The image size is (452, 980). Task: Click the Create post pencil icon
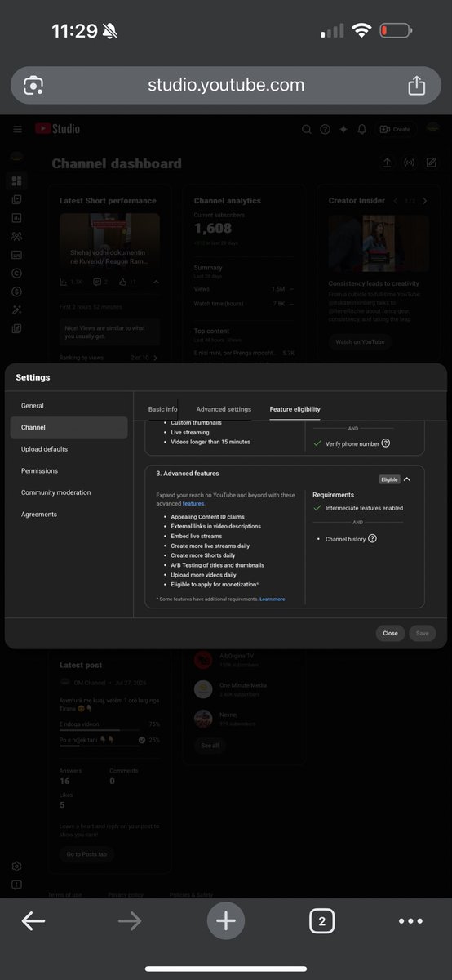(431, 163)
